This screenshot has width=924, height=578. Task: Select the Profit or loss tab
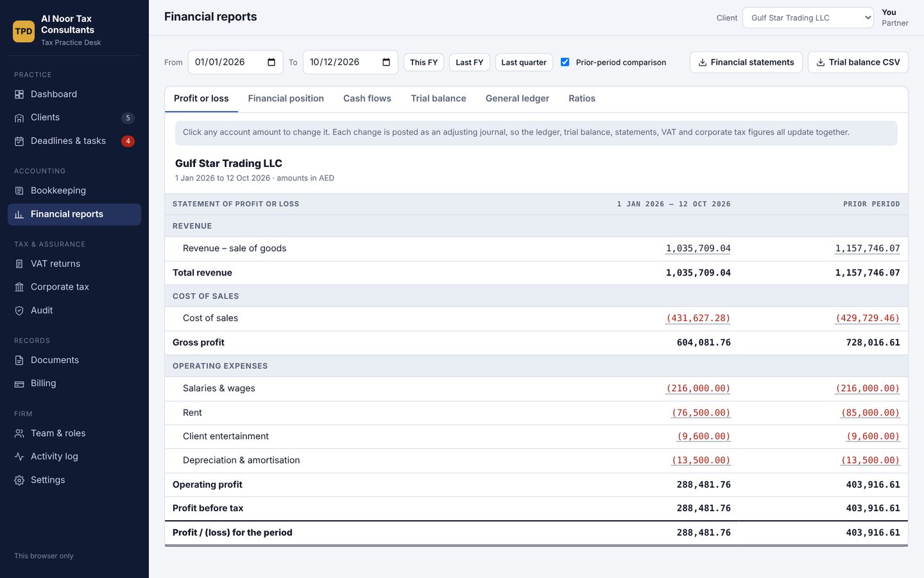coord(201,99)
